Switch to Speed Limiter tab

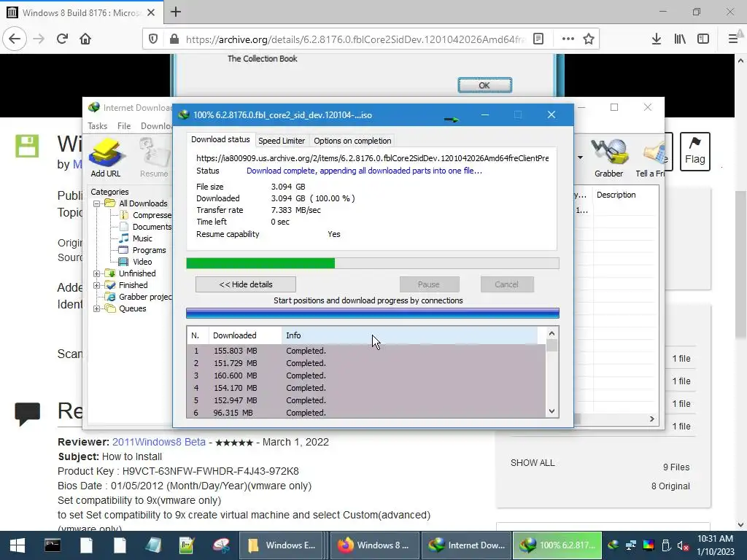pyautogui.click(x=281, y=141)
